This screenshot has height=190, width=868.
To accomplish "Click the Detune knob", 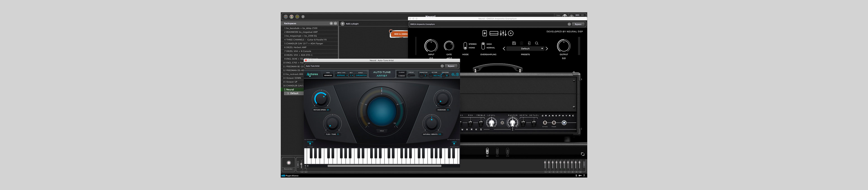I will pos(431,76).
